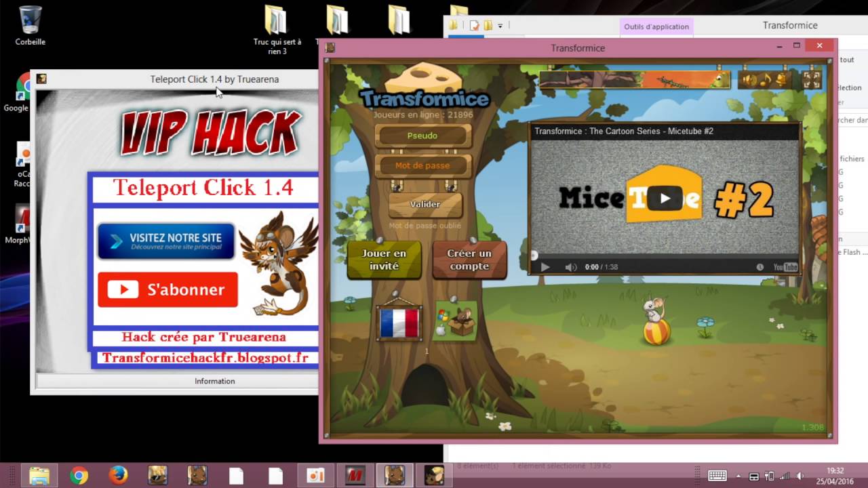
Task: Launch Firefox from the taskbar
Action: (x=118, y=476)
